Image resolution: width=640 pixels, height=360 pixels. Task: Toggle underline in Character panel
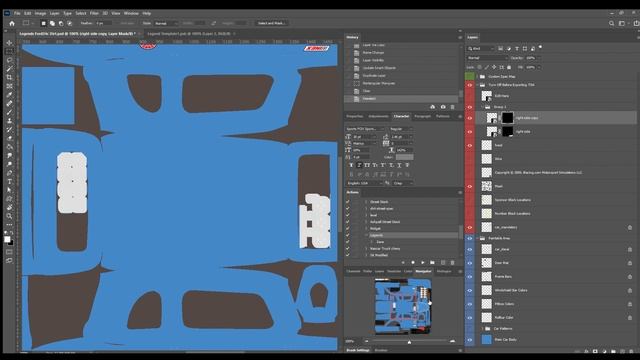pos(399,165)
